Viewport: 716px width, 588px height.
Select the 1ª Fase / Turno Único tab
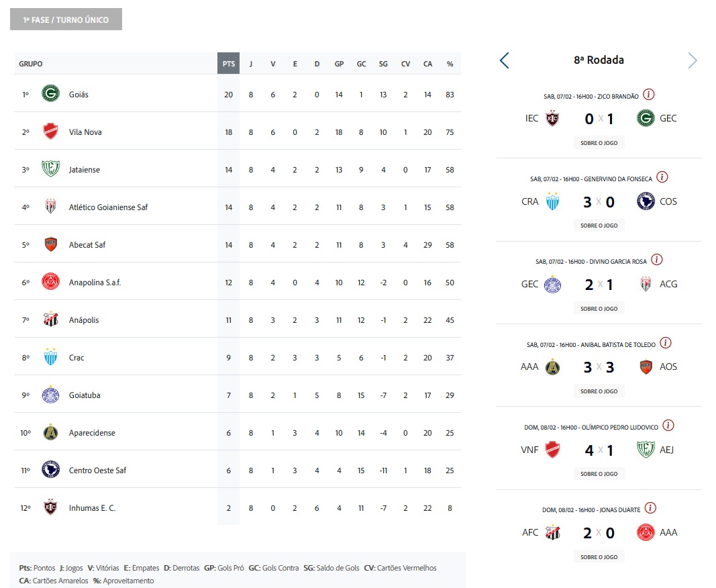(x=66, y=20)
